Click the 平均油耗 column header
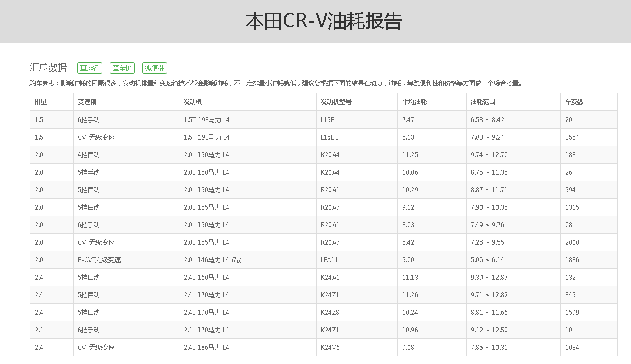 point(414,102)
